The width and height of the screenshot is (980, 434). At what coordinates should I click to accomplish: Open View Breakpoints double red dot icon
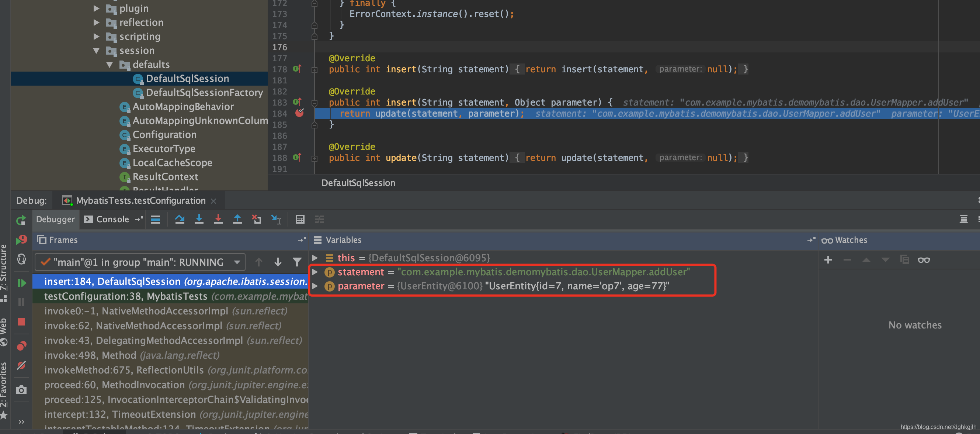coord(21,346)
